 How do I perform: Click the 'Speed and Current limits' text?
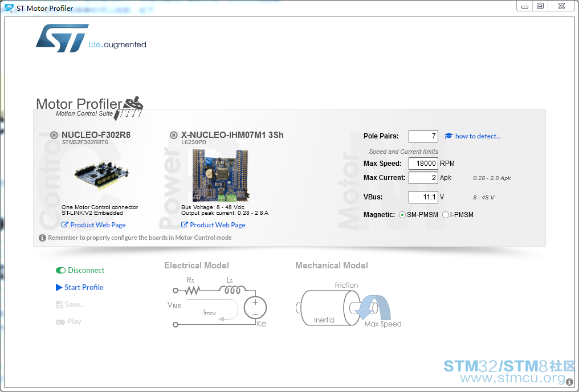pos(403,152)
